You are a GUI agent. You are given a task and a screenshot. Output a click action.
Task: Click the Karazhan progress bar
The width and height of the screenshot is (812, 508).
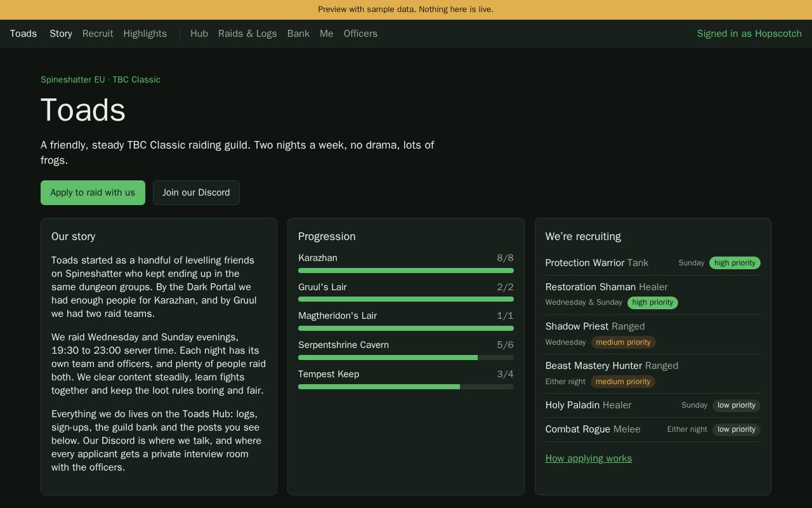tap(406, 271)
